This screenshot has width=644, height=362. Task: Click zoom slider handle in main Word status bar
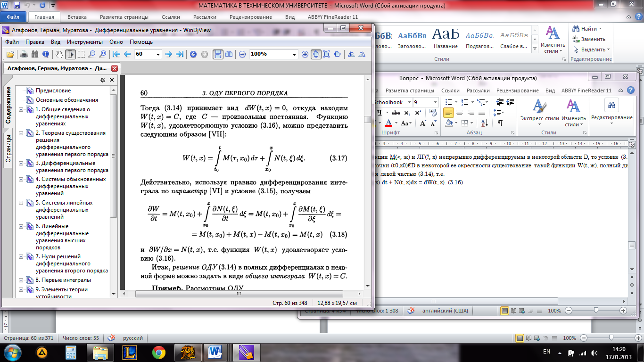611,338
